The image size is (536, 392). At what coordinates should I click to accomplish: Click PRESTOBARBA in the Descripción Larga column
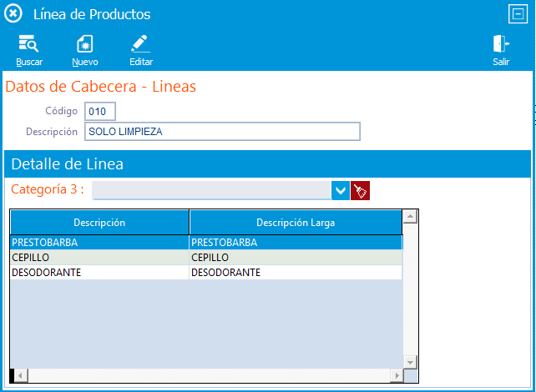tap(296, 243)
